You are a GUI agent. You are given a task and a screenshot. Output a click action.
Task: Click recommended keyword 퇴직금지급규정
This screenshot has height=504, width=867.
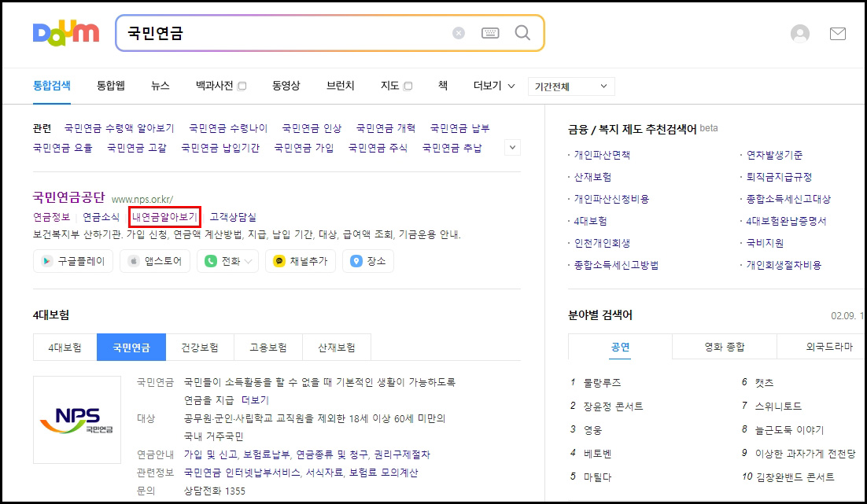point(779,178)
